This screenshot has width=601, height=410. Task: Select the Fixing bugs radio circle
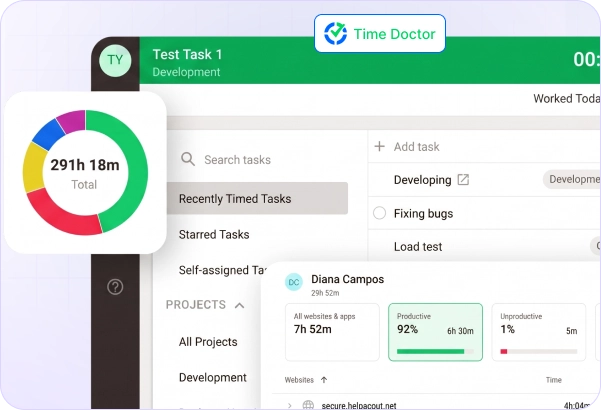pos(379,213)
